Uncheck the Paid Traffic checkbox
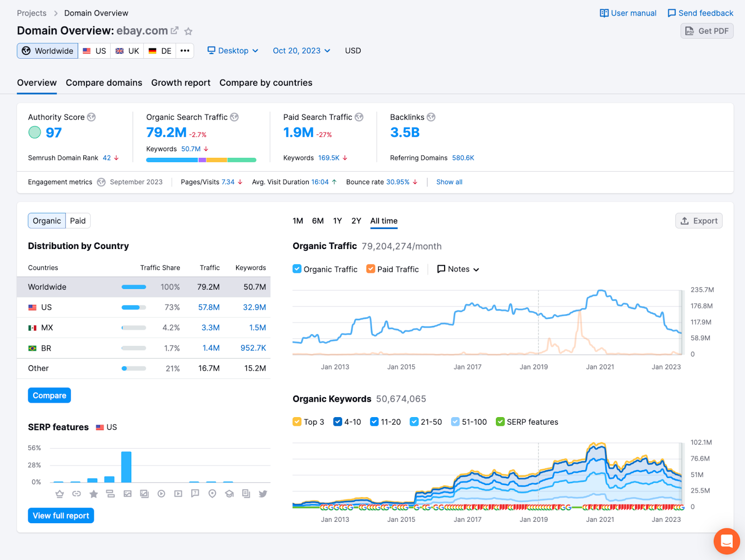This screenshot has width=745, height=560. pyautogui.click(x=371, y=269)
